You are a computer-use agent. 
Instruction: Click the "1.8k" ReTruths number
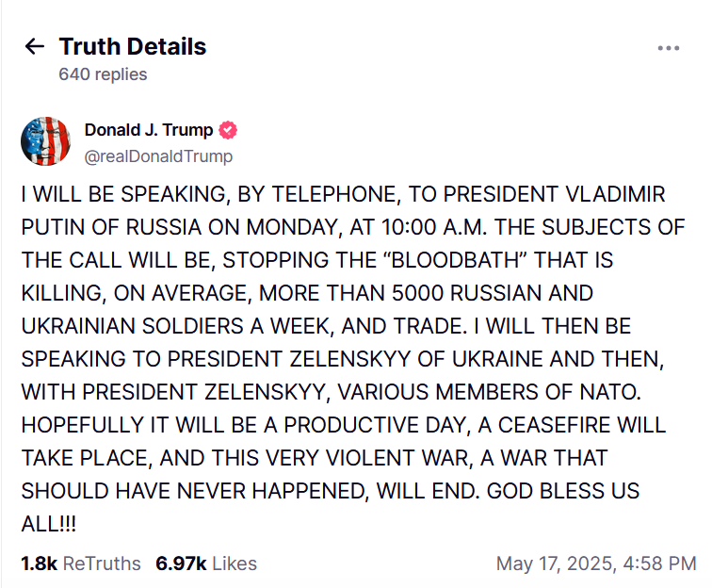coord(39,563)
